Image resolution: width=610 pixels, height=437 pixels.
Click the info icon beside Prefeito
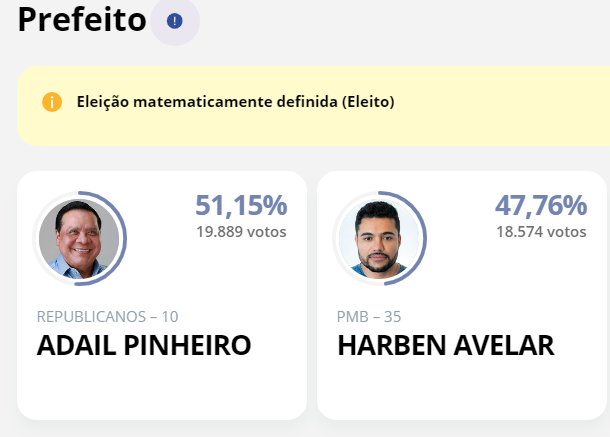tap(175, 21)
